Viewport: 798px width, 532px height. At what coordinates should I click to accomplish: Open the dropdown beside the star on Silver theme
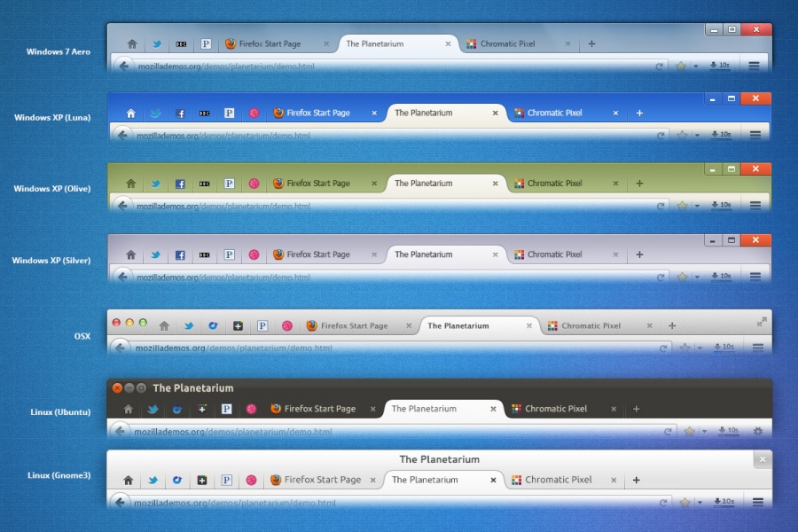[695, 276]
